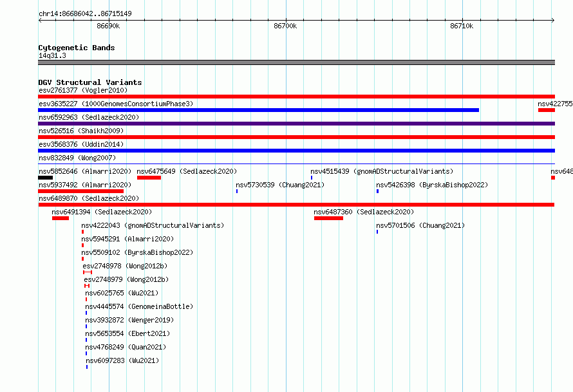The image size is (573, 392).
Task: Click the right arrow of the ruler
Action: [553, 21]
